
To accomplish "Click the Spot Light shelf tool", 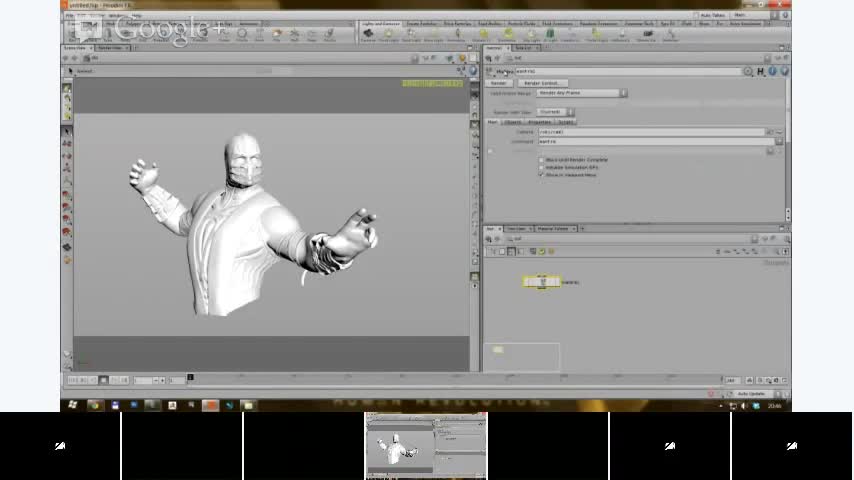I will [x=411, y=35].
